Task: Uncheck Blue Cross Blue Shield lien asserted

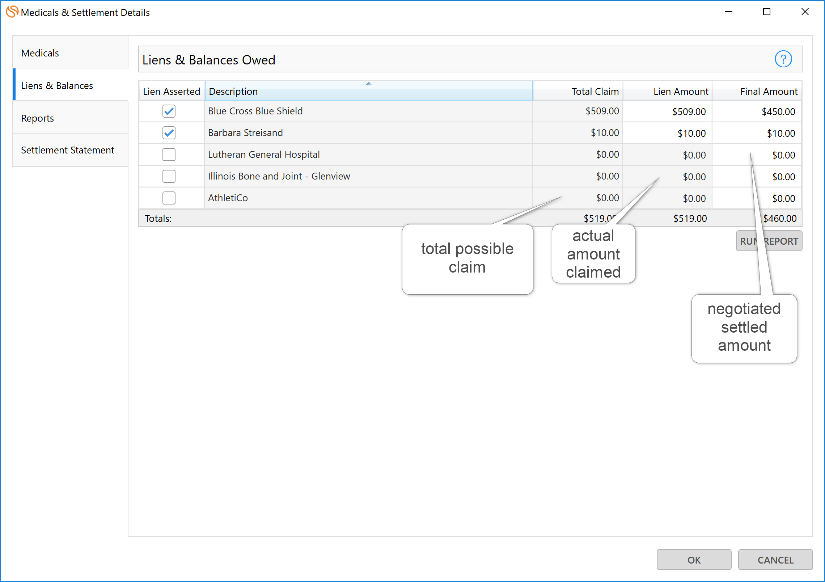Action: (x=169, y=111)
